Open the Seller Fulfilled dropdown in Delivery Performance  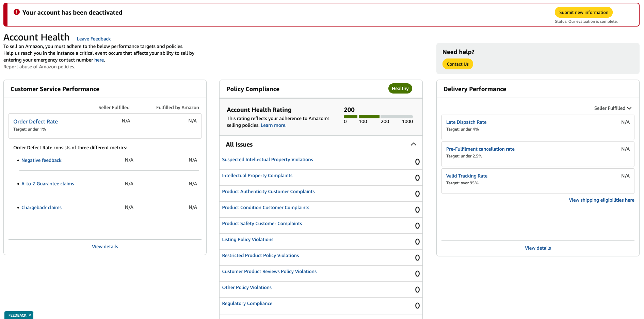pos(613,108)
